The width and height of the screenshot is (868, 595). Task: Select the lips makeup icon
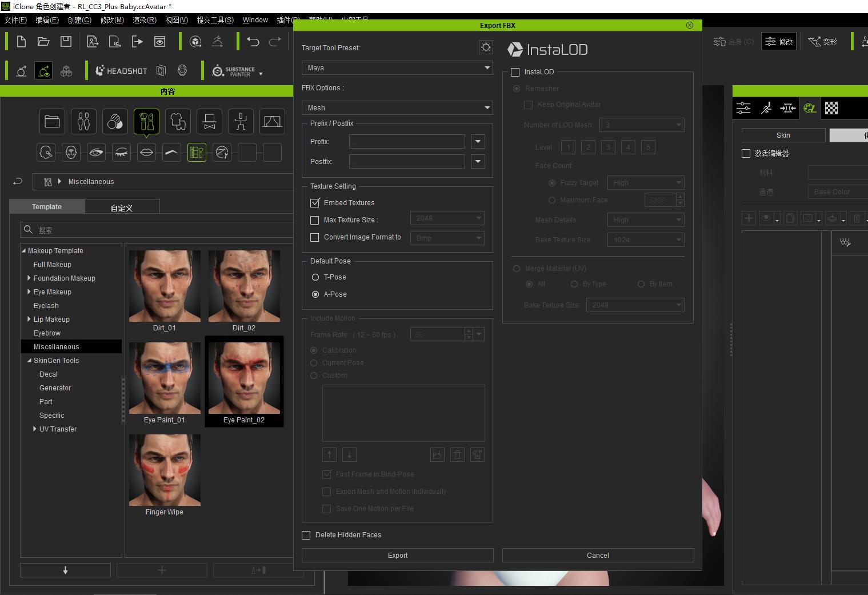(x=146, y=152)
